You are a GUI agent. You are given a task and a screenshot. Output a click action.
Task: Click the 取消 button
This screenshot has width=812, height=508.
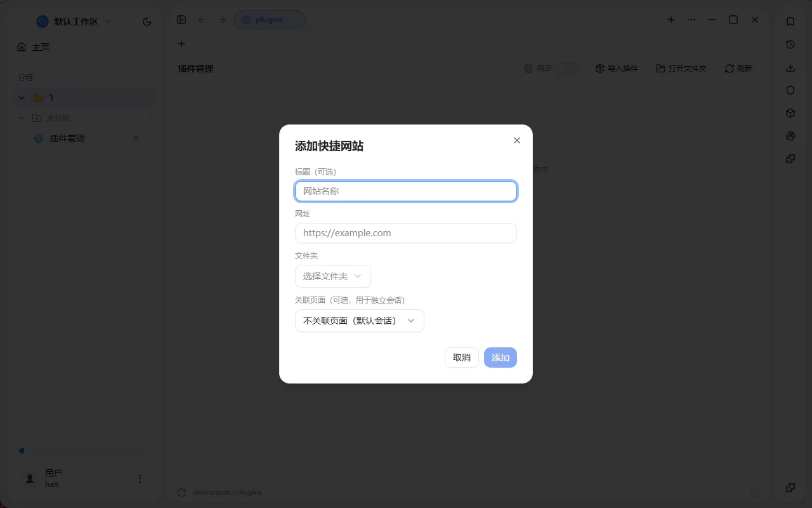pos(462,358)
